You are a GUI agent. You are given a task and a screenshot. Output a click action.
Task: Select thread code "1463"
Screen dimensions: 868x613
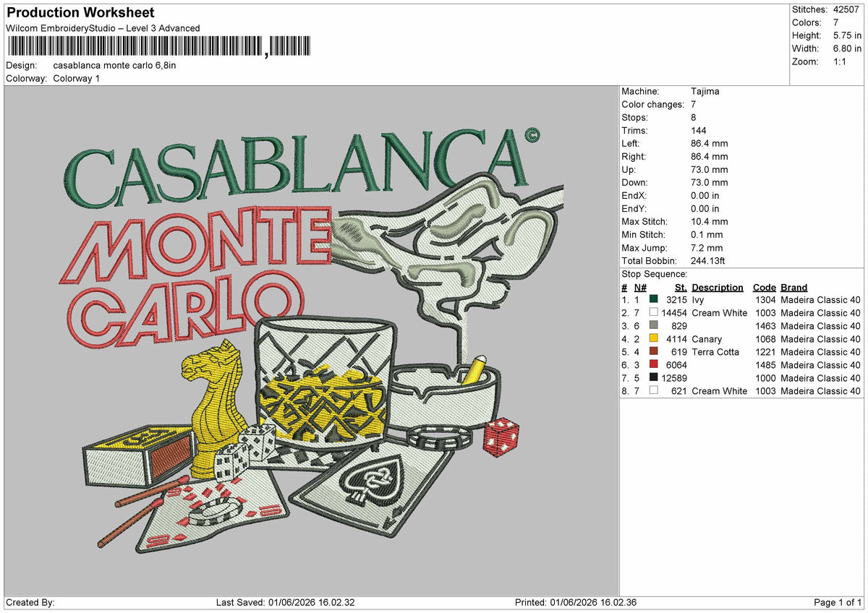click(x=765, y=325)
